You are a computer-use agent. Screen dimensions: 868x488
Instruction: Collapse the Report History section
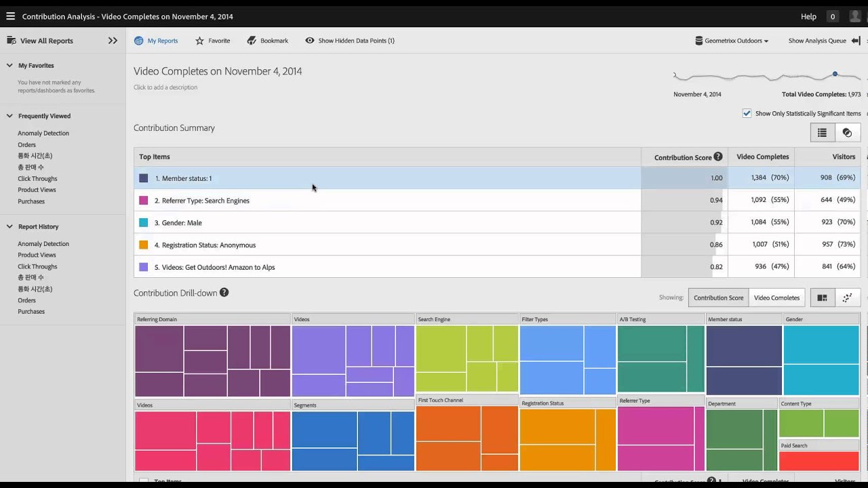[9, 226]
